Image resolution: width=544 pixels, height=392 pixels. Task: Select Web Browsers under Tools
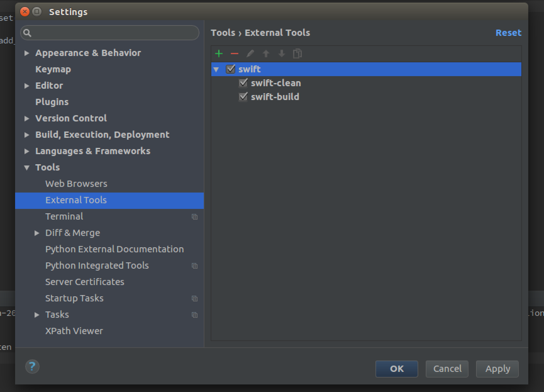coord(76,184)
